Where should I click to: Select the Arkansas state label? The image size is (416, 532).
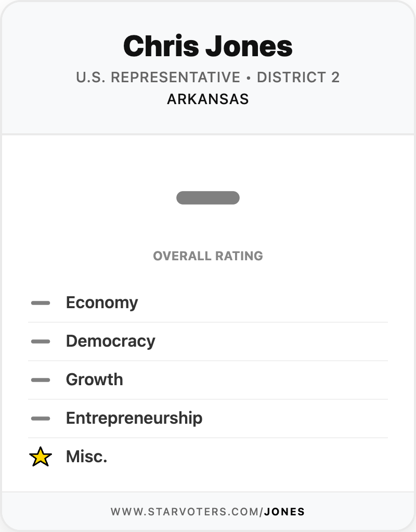208,99
